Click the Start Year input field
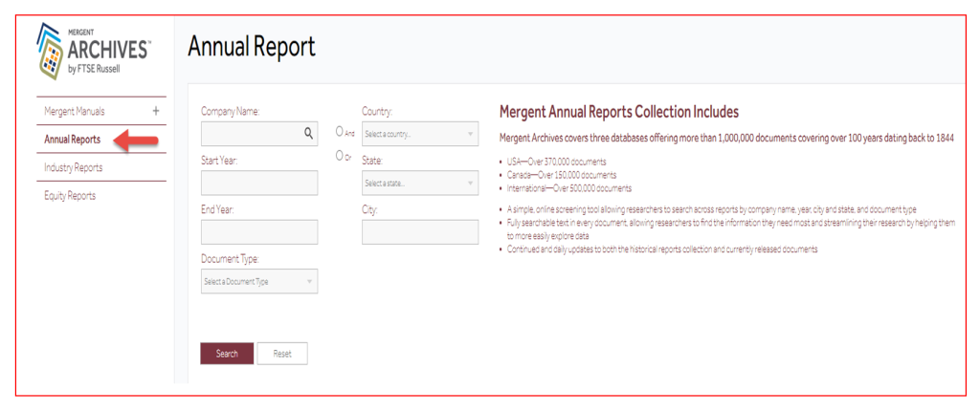The height and width of the screenshot is (412, 980). pos(259,183)
